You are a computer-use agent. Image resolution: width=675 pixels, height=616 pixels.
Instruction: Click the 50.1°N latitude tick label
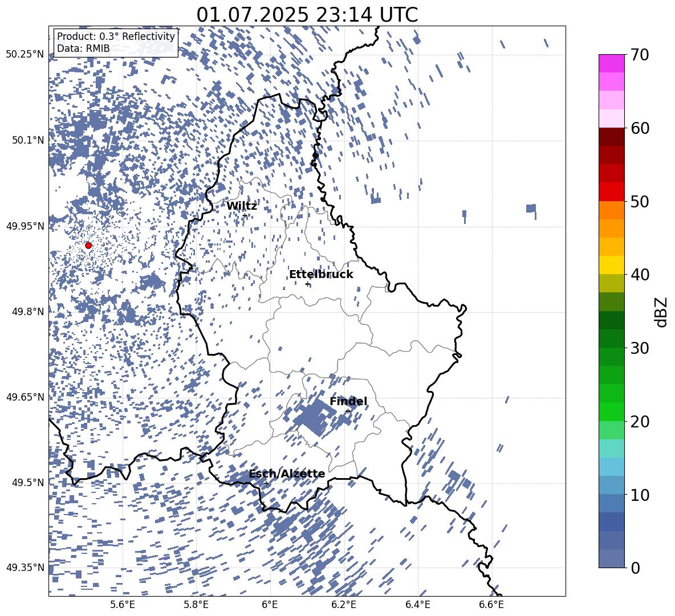tap(29, 140)
